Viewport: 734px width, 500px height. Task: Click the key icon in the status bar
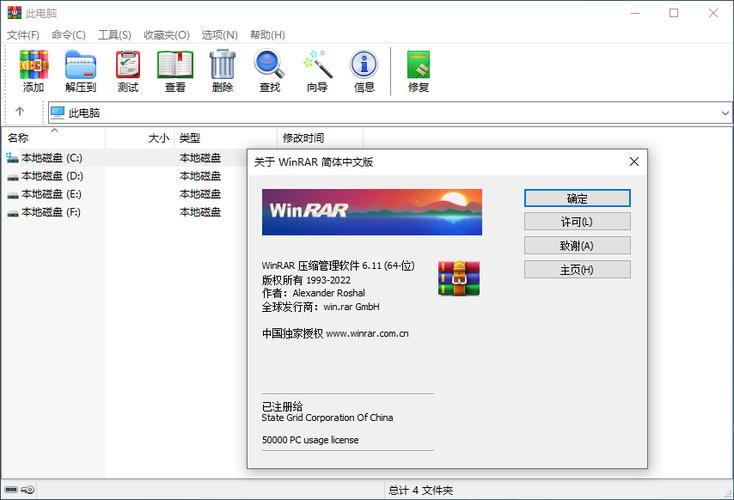click(28, 490)
